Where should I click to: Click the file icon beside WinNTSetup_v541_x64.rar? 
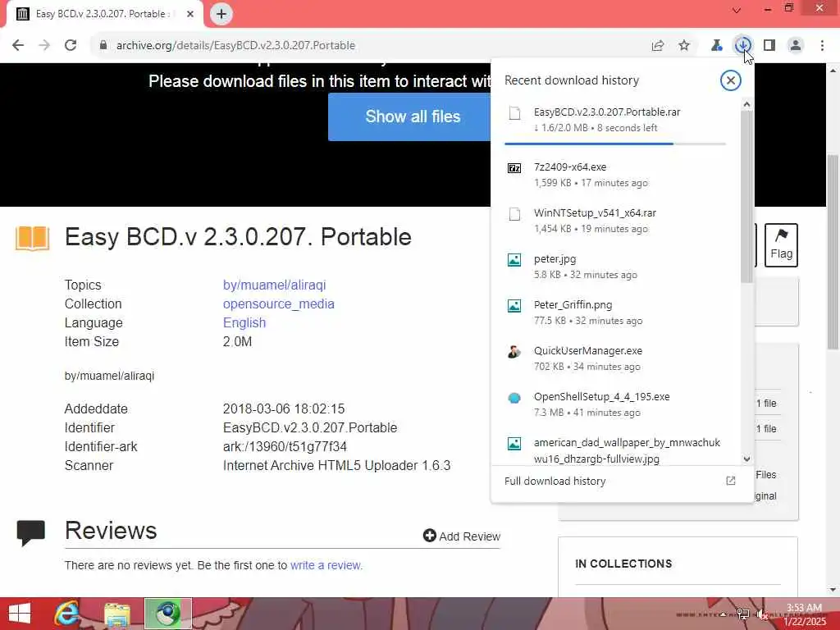pos(514,214)
